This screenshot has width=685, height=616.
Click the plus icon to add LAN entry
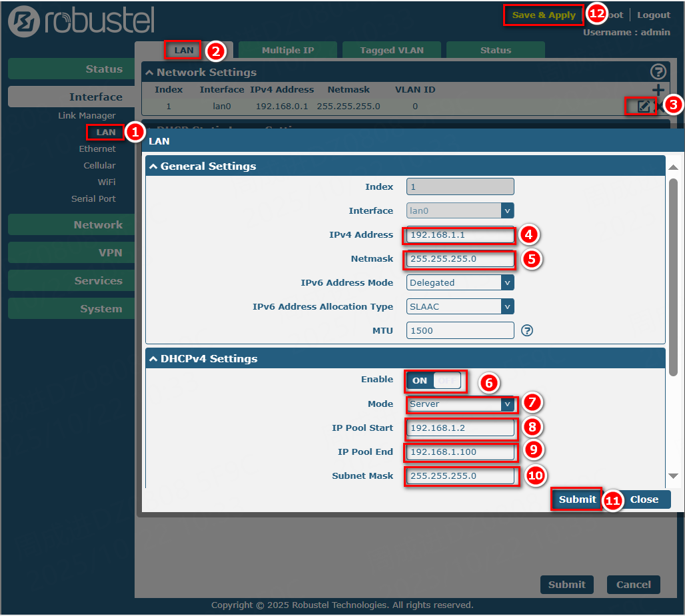[658, 90]
